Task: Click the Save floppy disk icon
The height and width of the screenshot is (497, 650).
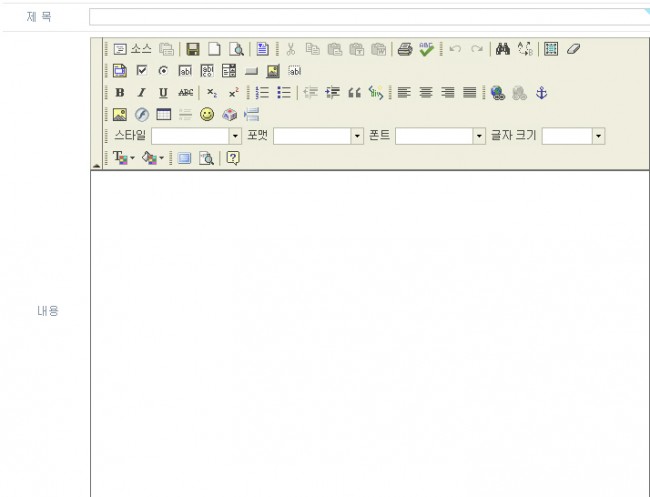Action: (x=193, y=49)
